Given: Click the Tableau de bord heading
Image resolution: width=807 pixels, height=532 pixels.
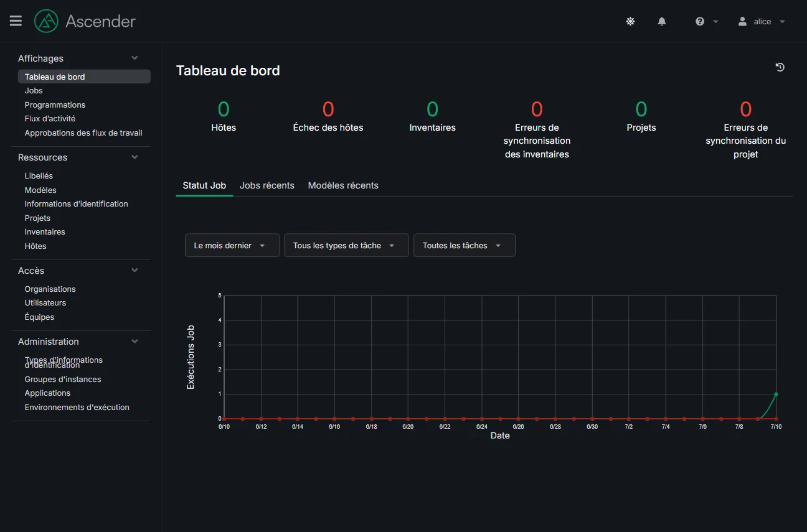Looking at the screenshot, I should [228, 70].
